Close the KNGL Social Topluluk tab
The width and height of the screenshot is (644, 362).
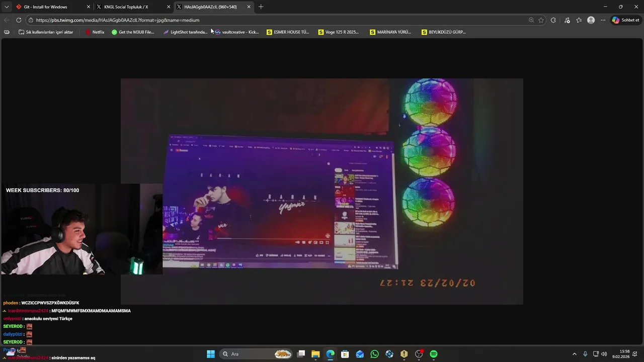pyautogui.click(x=169, y=7)
